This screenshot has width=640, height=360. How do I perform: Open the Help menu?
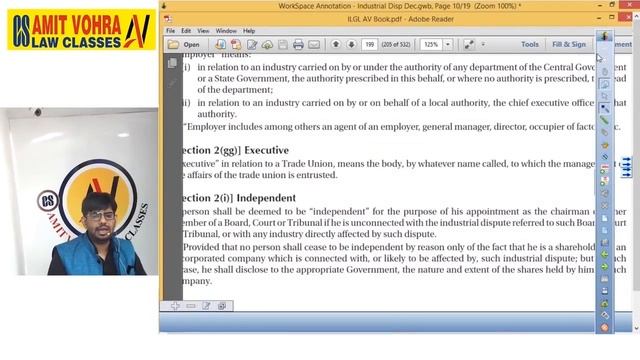pyautogui.click(x=249, y=31)
